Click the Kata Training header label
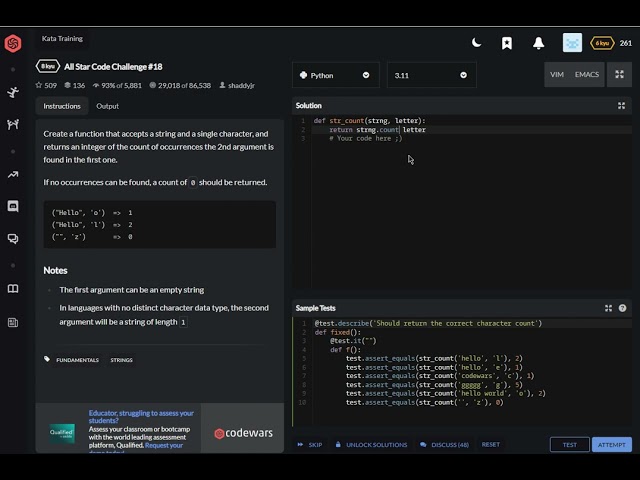The width and height of the screenshot is (640, 480). [62, 38]
